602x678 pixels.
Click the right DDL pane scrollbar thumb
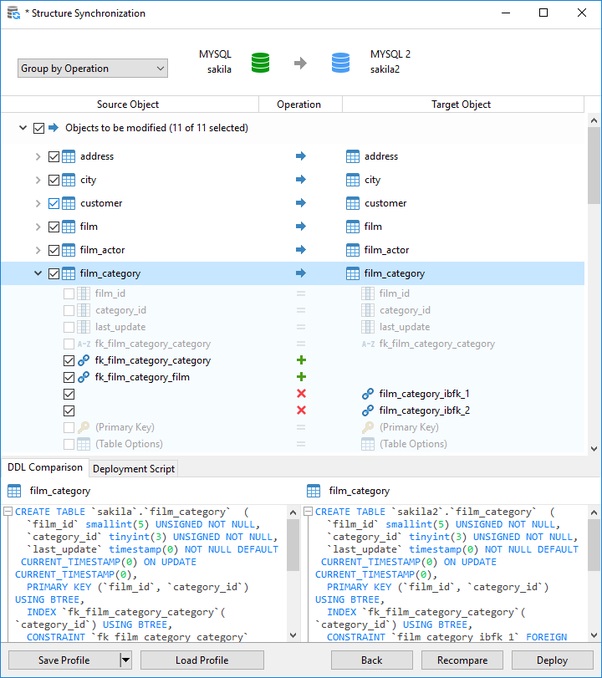pyautogui.click(x=594, y=545)
